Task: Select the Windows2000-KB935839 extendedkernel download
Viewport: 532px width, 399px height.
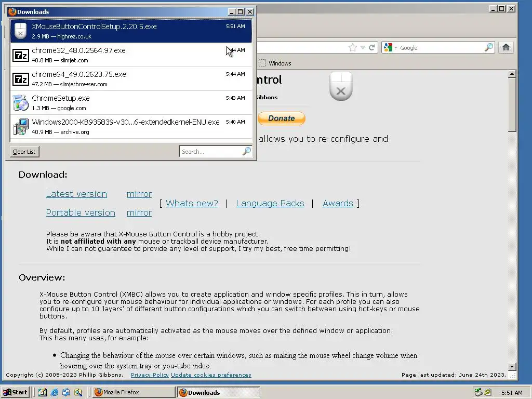Action: 131,127
